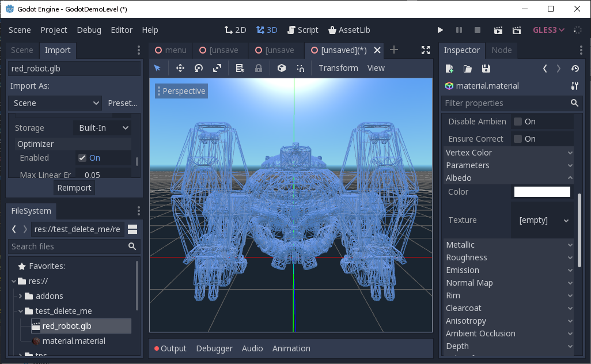Switch to the Node tab
This screenshot has width=591, height=364.
[501, 50]
